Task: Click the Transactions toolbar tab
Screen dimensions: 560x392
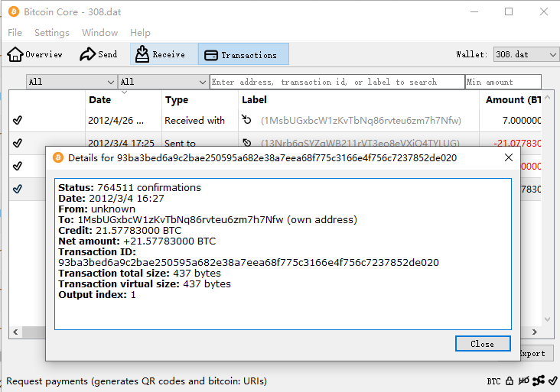Action: pyautogui.click(x=243, y=55)
